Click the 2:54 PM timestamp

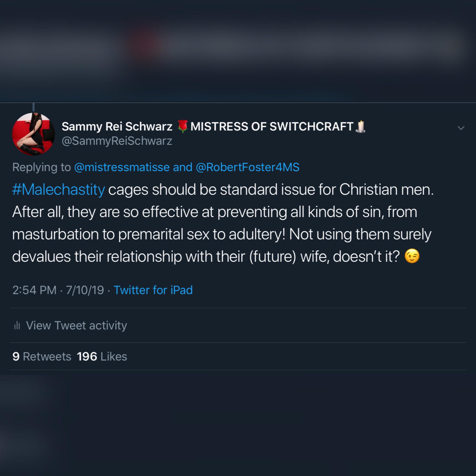pyautogui.click(x=34, y=290)
